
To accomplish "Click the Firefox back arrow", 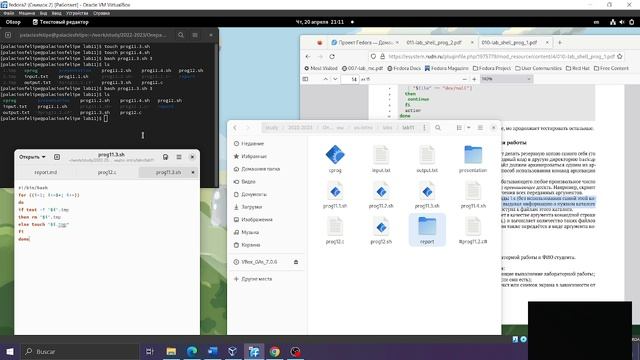I will (308, 56).
